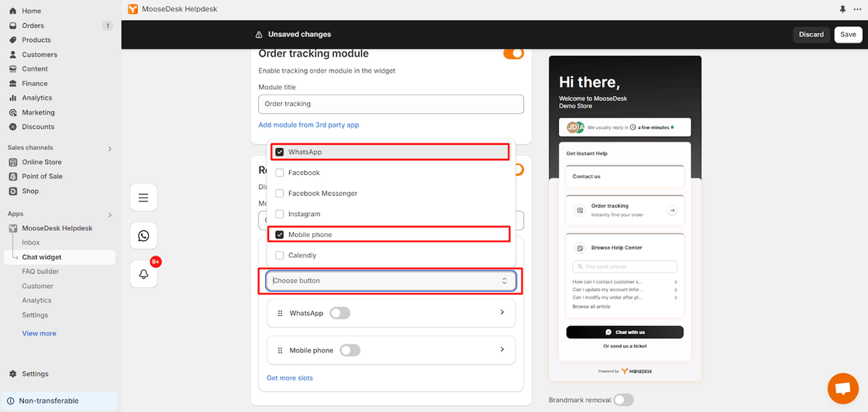Image resolution: width=868 pixels, height=412 pixels.
Task: Click Add module from 3rd party app
Action: [308, 125]
